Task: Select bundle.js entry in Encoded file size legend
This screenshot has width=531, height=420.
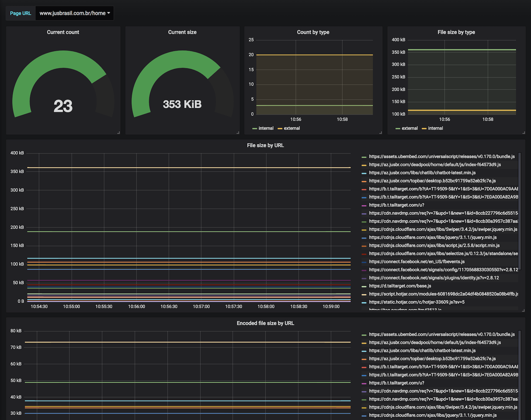Action: click(442, 334)
